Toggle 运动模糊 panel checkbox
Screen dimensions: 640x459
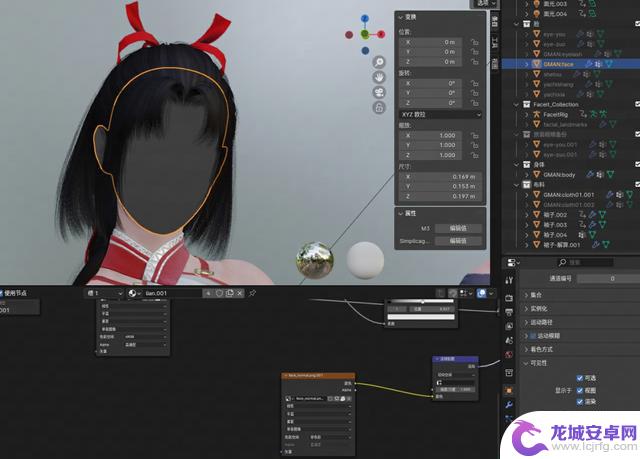(533, 336)
